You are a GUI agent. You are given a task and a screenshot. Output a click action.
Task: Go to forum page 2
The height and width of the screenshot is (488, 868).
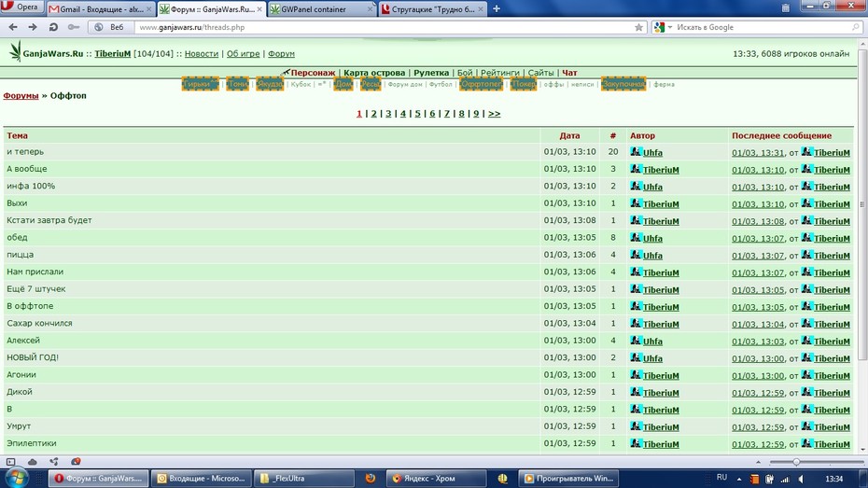[x=373, y=114]
